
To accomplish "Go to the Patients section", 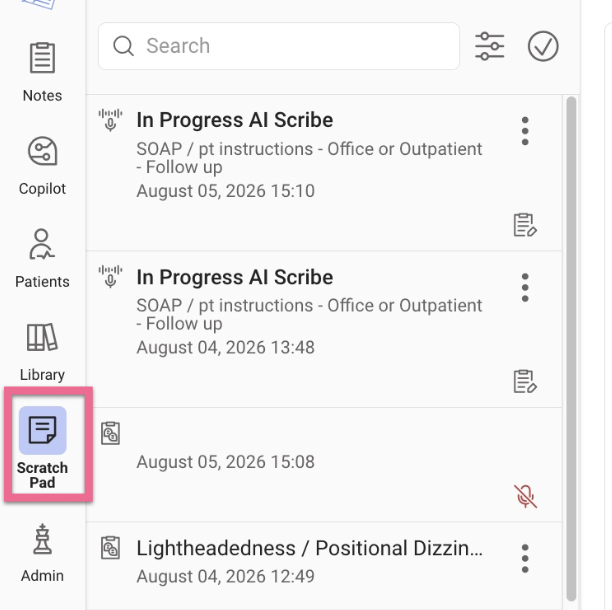I will pos(42,258).
